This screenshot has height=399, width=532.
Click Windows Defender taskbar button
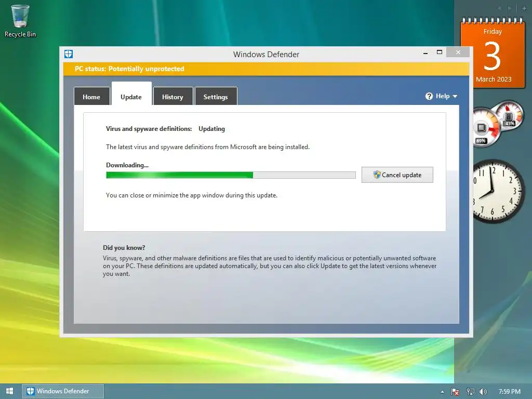(63, 391)
